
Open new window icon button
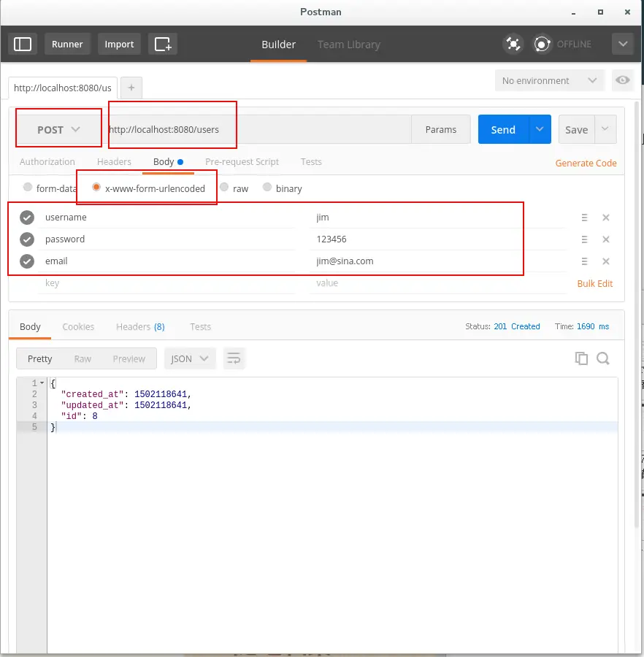(x=163, y=44)
